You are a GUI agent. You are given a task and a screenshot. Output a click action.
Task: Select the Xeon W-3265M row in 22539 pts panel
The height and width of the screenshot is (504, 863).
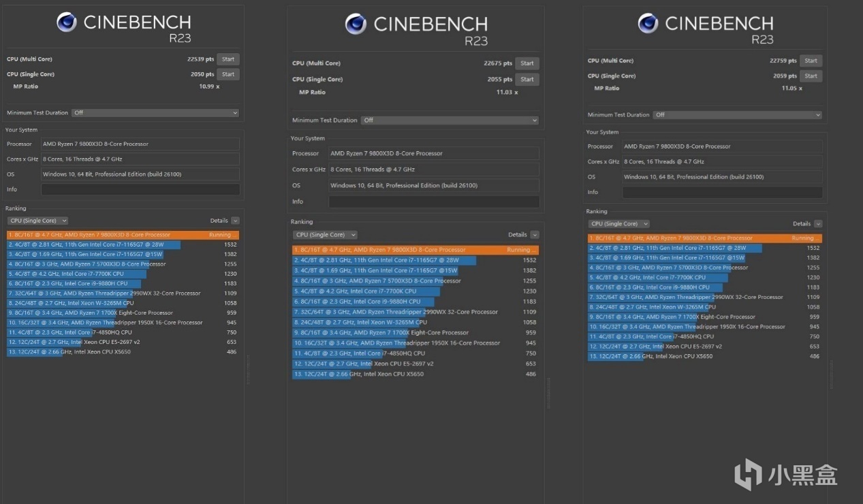(123, 303)
